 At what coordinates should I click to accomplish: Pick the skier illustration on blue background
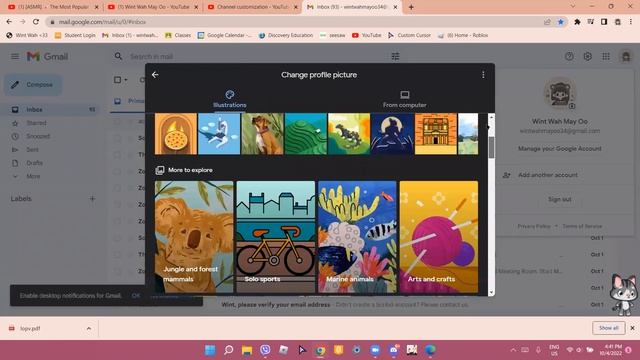pyautogui.click(x=219, y=134)
